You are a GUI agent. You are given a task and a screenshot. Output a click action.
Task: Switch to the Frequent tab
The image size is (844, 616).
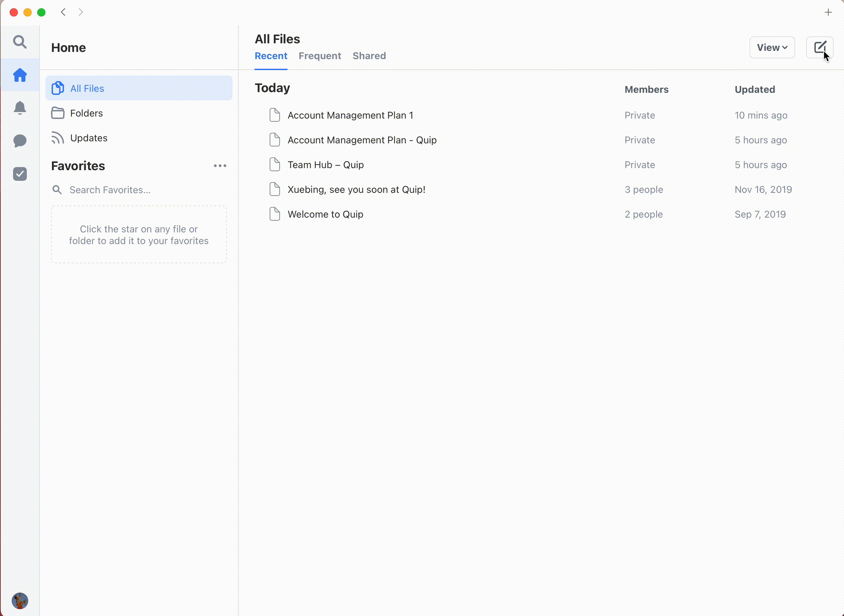click(320, 56)
